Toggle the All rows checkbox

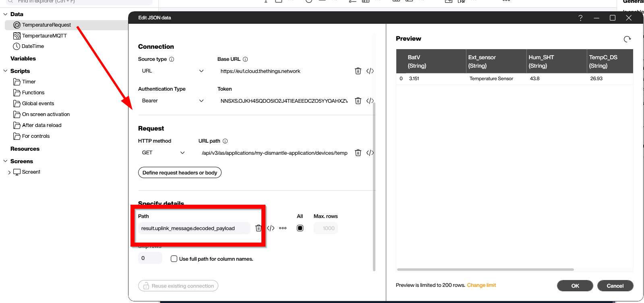(300, 228)
